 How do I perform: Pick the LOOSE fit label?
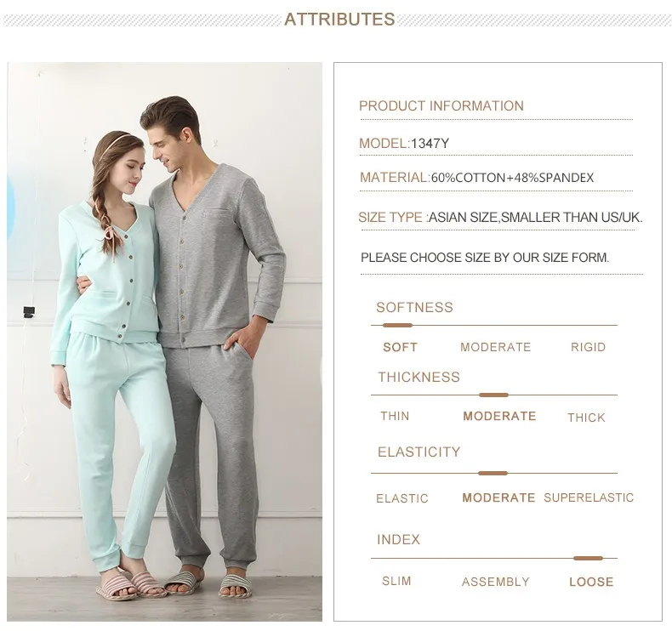pyautogui.click(x=591, y=582)
